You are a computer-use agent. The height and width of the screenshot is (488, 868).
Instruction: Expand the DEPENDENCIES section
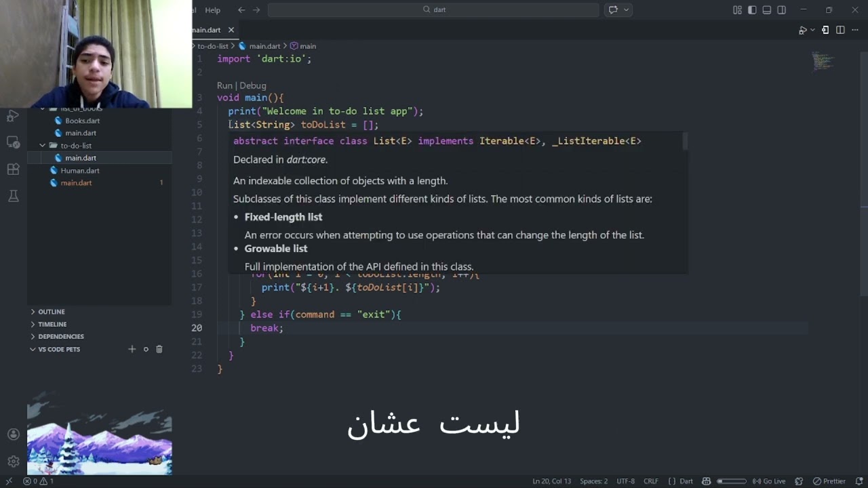tap(99, 336)
